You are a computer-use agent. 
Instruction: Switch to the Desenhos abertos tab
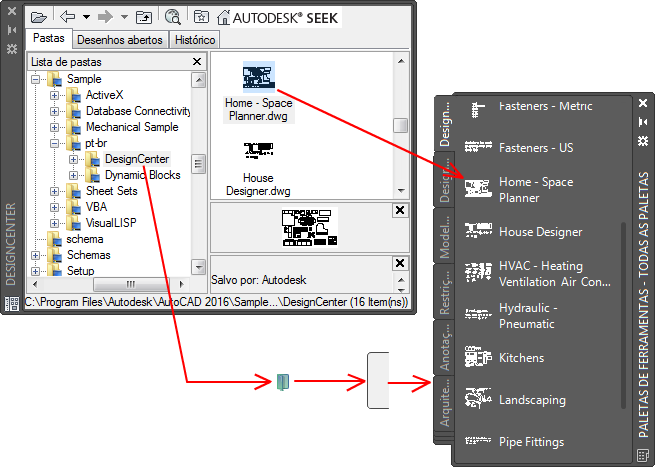pos(120,40)
